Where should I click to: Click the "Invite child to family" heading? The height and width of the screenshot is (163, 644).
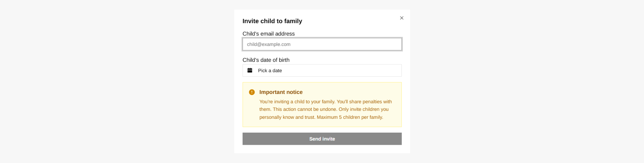click(272, 21)
